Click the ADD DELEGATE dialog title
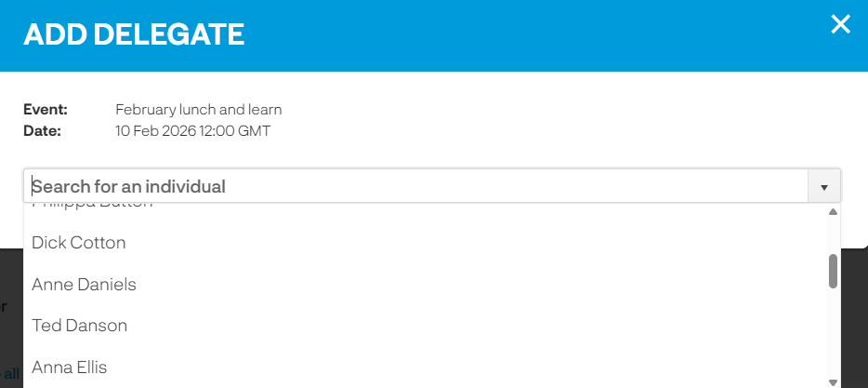The height and width of the screenshot is (388, 868). [134, 35]
